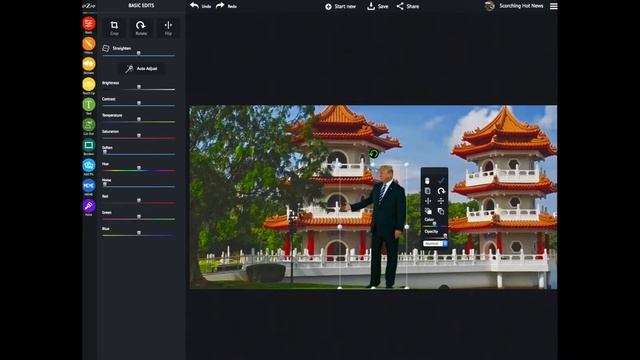Image resolution: width=640 pixels, height=360 pixels.
Task: Open the Basic edits category in sidebar
Action: (x=89, y=24)
